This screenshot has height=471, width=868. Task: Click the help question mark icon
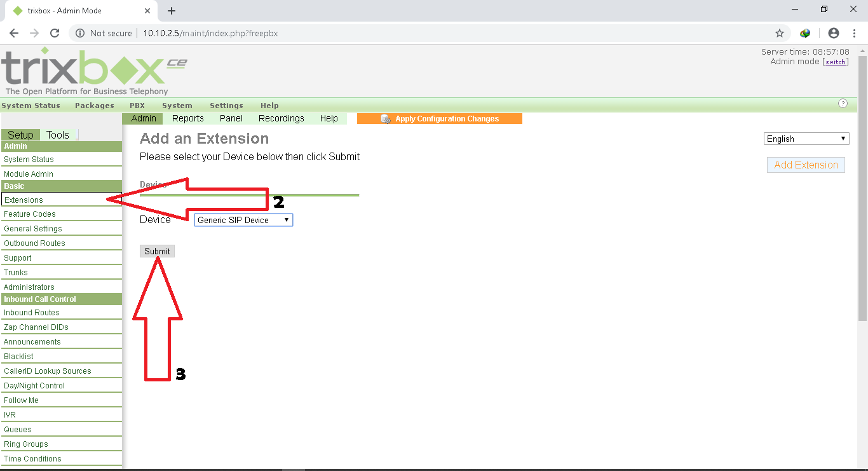[843, 104]
